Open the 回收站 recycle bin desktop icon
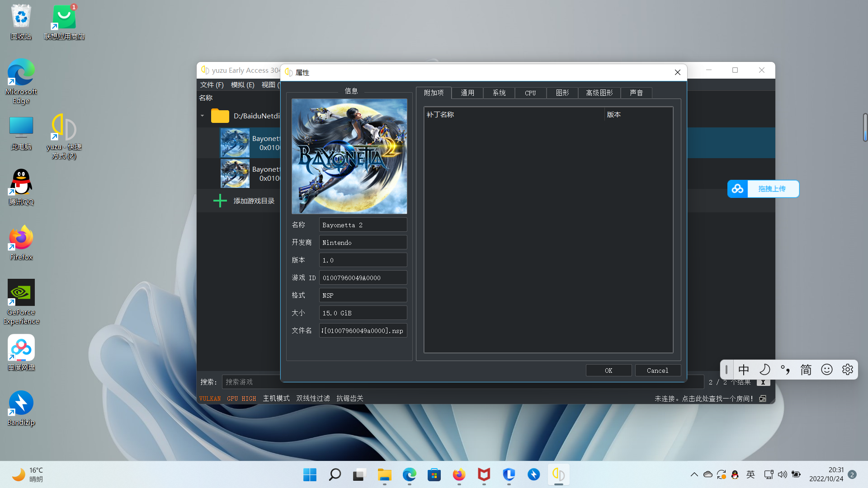This screenshot has width=868, height=488. [21, 22]
